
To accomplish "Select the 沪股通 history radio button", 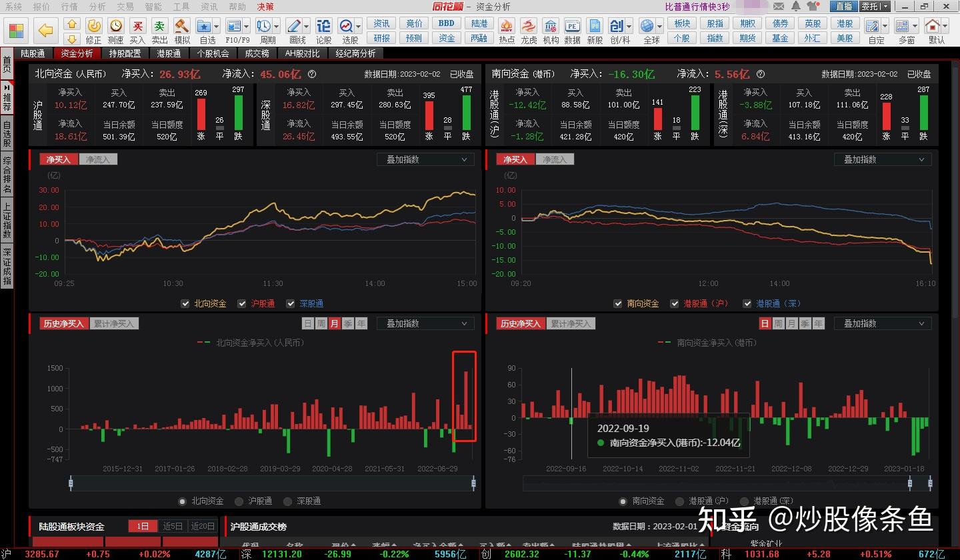I will click(238, 501).
